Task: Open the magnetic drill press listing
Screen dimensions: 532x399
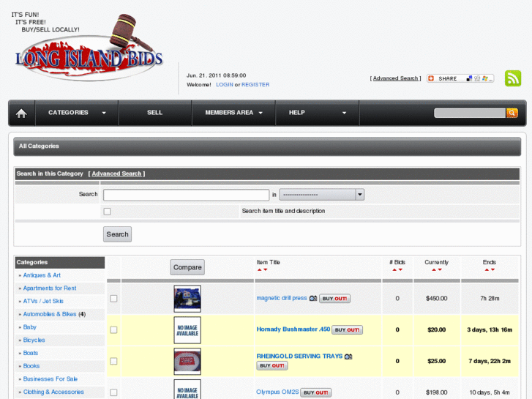Action: click(282, 298)
